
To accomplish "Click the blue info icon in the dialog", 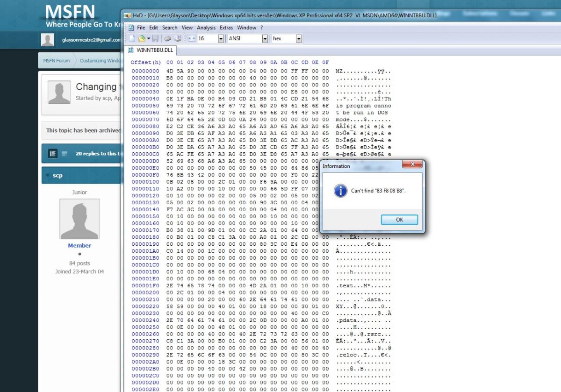I will pos(341,190).
